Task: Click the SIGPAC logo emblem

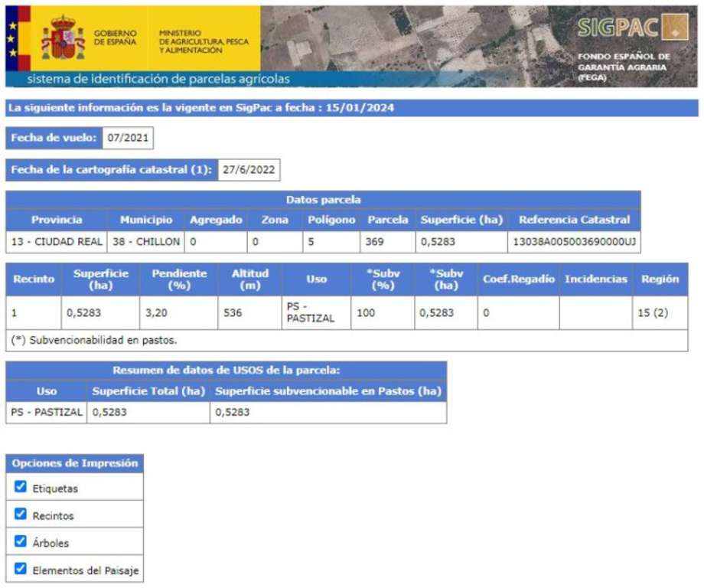Action: [x=675, y=27]
